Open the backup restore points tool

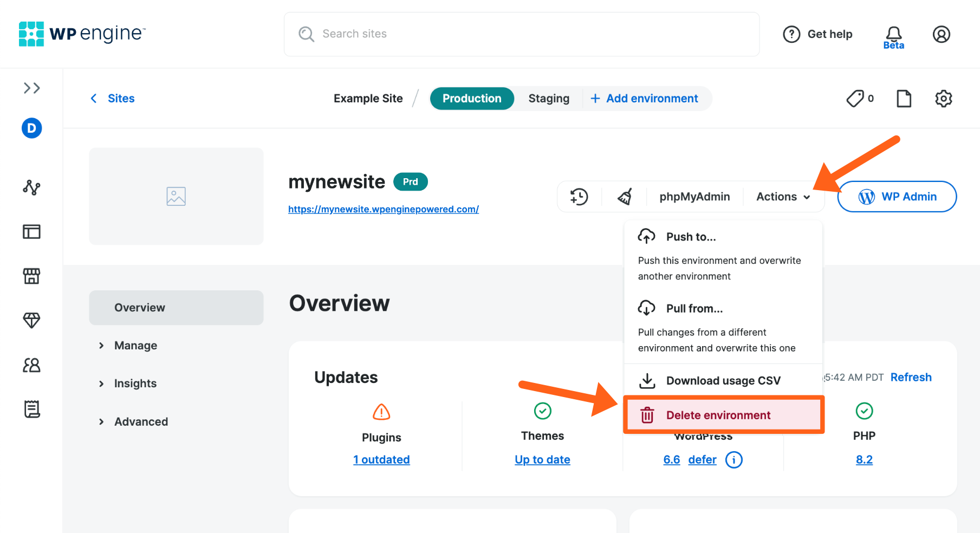(x=579, y=196)
